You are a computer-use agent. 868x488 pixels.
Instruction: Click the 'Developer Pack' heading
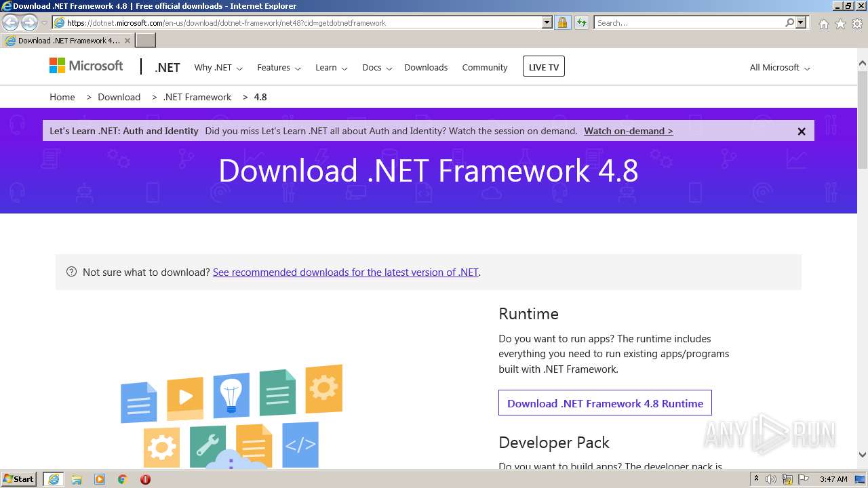[x=554, y=443]
